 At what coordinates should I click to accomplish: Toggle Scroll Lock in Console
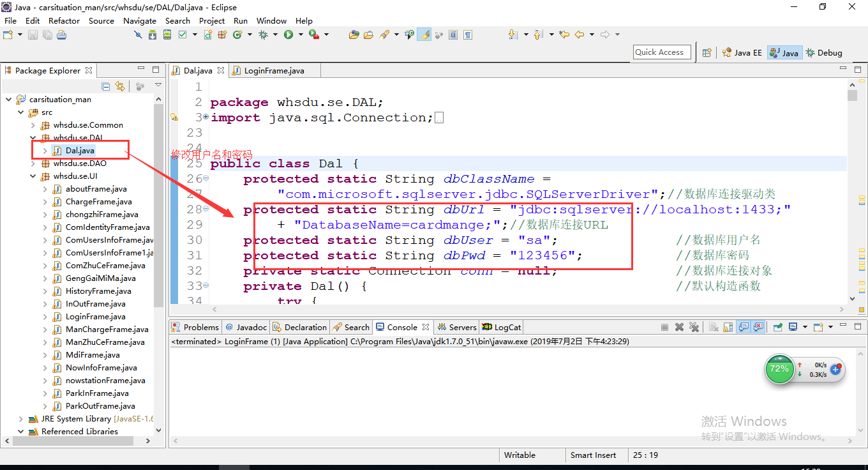(728, 327)
